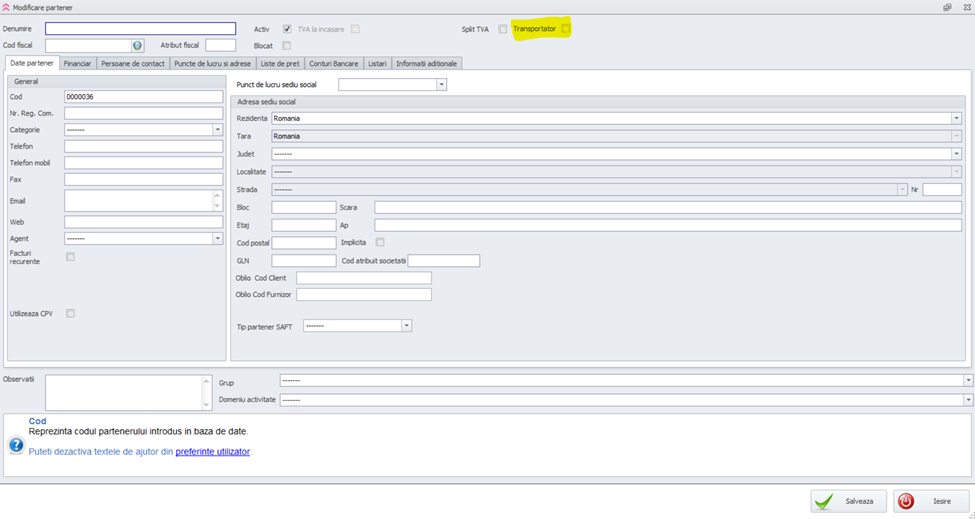Click the application logo in title bar

6,7
